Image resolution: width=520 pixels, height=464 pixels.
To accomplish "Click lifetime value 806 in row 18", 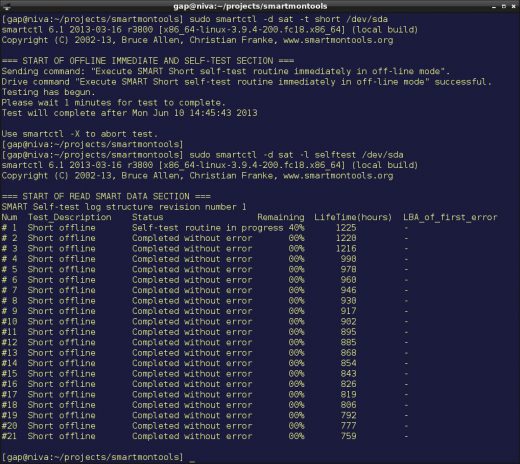I will pos(348,405).
